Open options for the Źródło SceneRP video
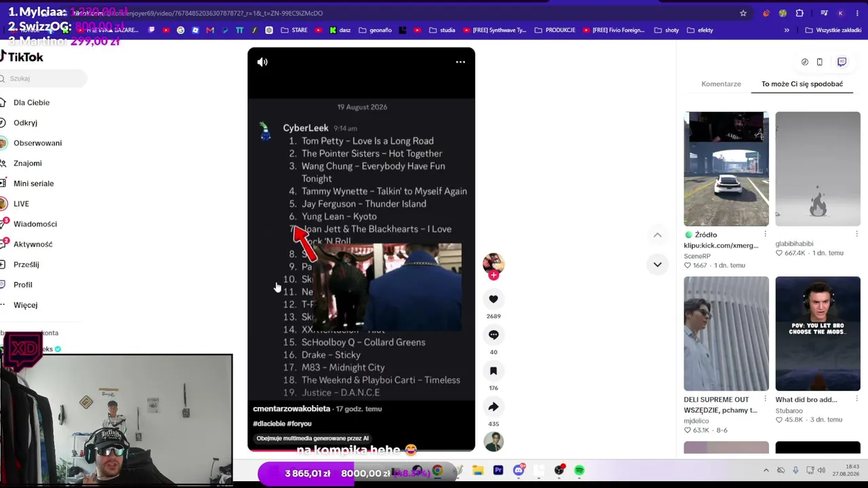The height and width of the screenshot is (488, 868). (x=765, y=235)
